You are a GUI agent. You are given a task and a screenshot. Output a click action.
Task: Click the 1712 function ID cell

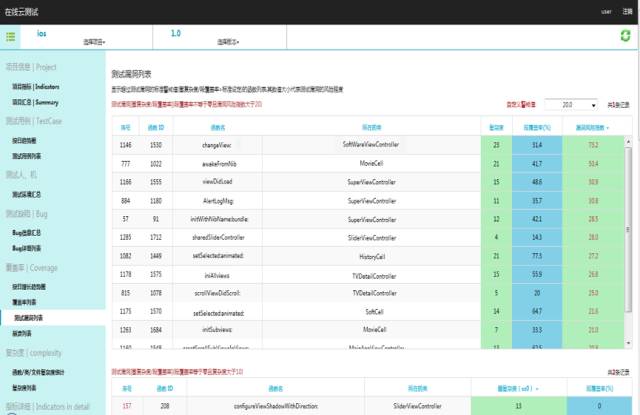[x=156, y=237]
